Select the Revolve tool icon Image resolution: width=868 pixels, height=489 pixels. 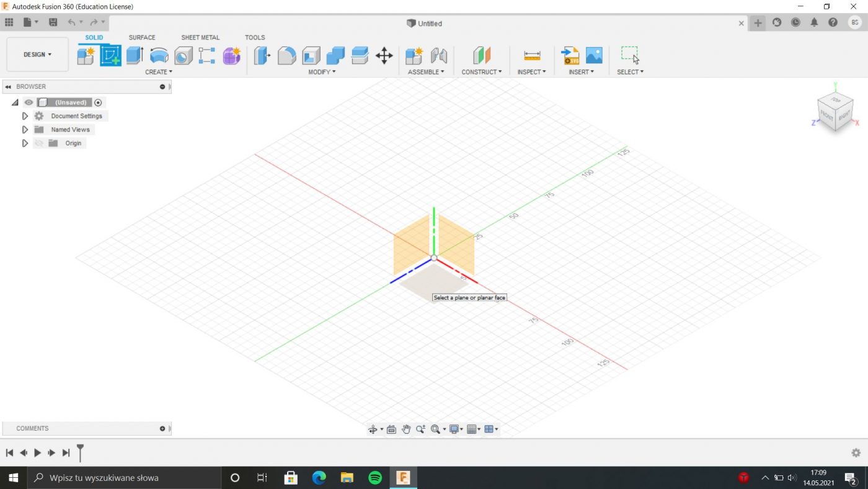coord(159,56)
